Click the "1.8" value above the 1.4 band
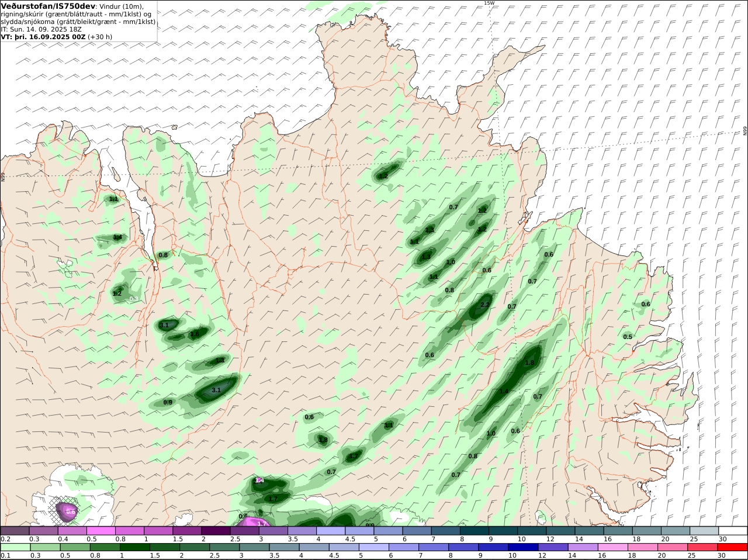 coord(529,362)
